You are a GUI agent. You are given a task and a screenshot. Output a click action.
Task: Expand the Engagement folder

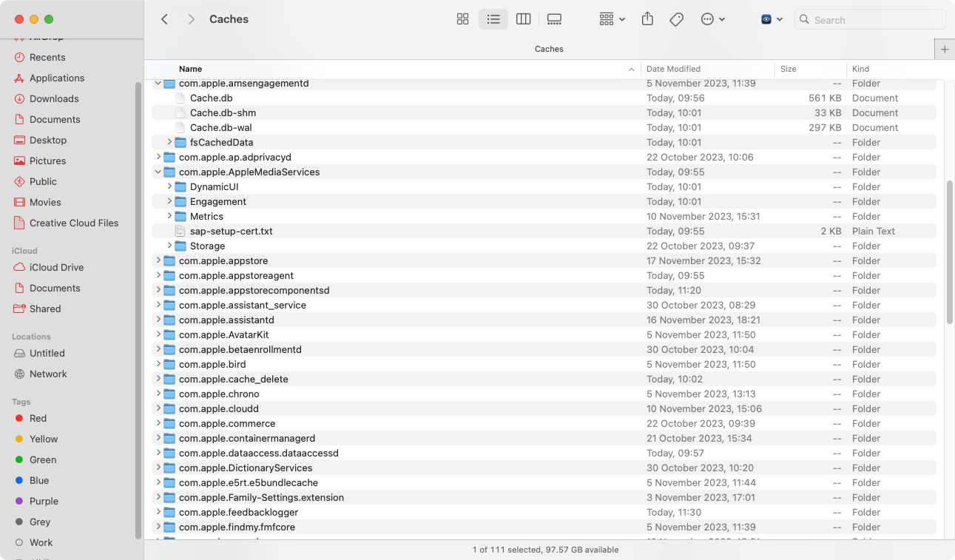(169, 201)
